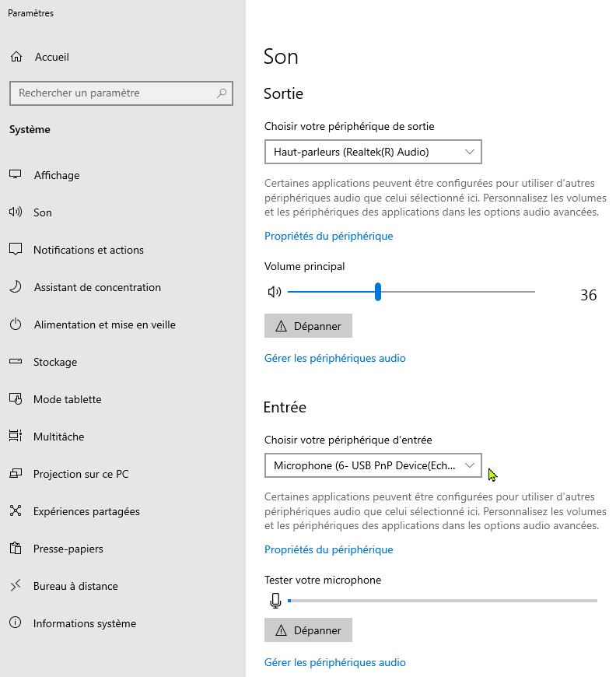Screen dimensions: 616x677
Task: Mute using the Volume principal speaker icon
Action: (274, 292)
